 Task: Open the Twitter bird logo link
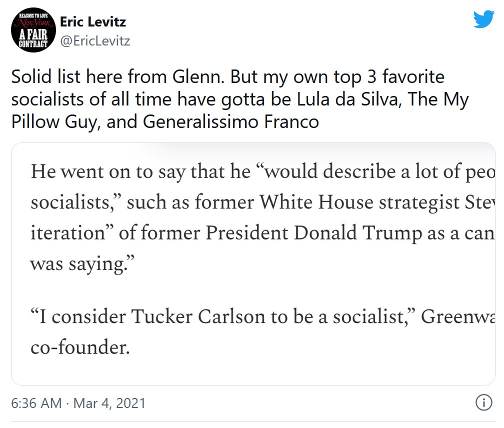(x=484, y=19)
